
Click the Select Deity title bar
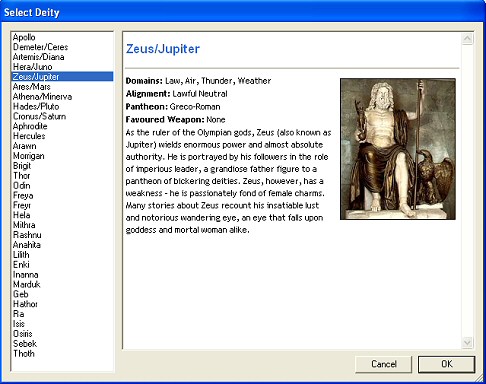[243, 12]
